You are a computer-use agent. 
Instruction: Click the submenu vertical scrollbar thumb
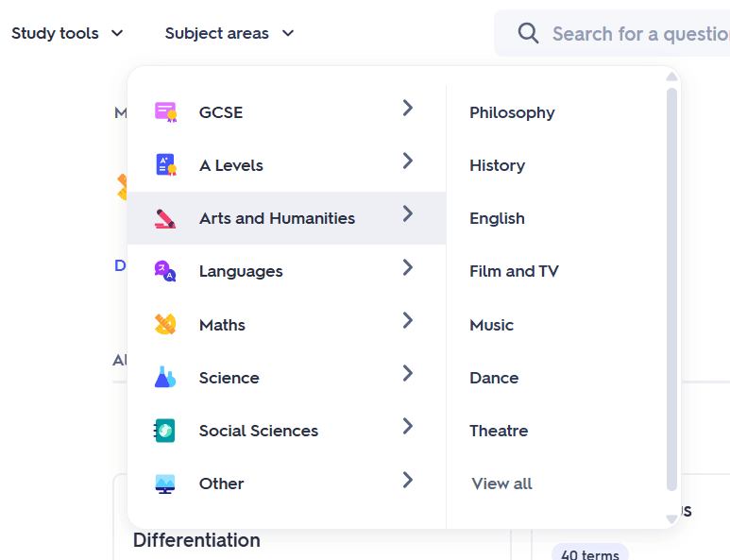[671, 290]
